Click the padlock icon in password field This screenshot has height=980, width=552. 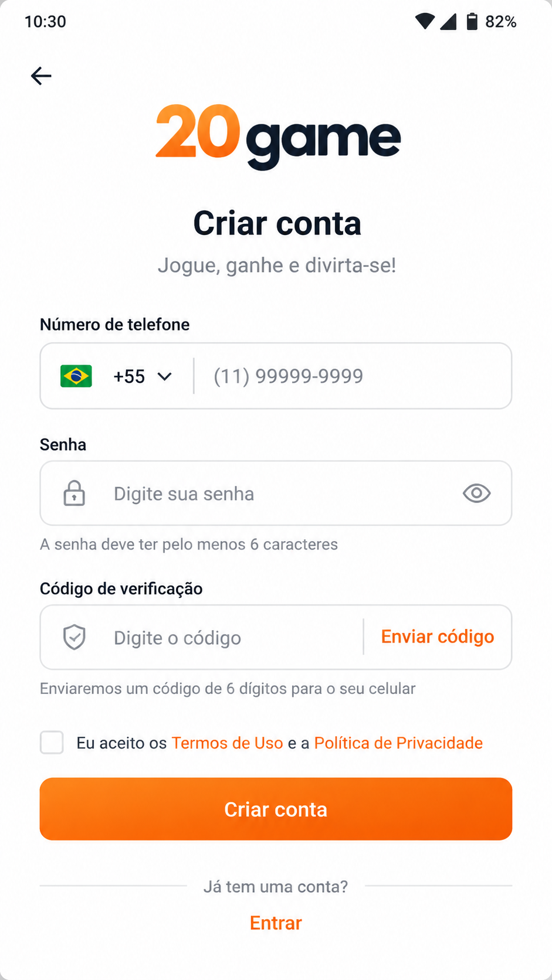(74, 494)
